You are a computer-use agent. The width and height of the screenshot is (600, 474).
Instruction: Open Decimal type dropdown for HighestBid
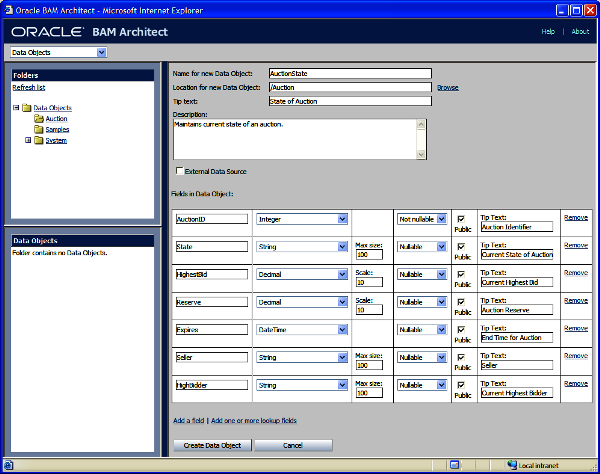pos(342,274)
